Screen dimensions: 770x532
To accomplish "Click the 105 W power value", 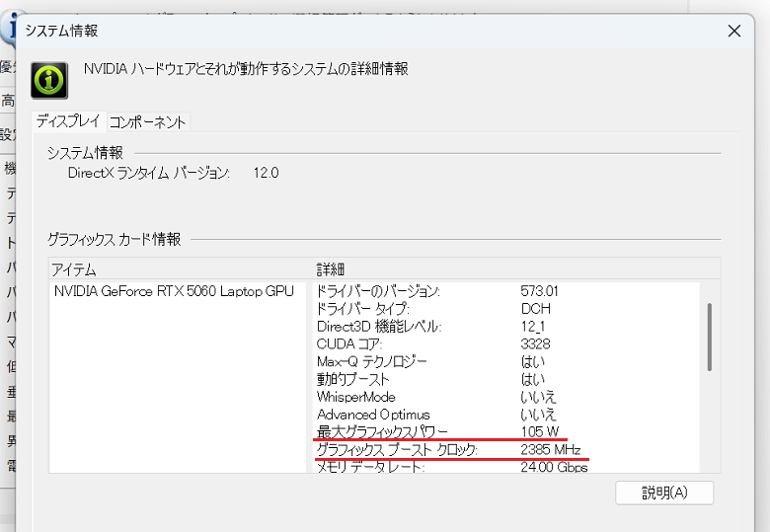I will click(x=540, y=432).
